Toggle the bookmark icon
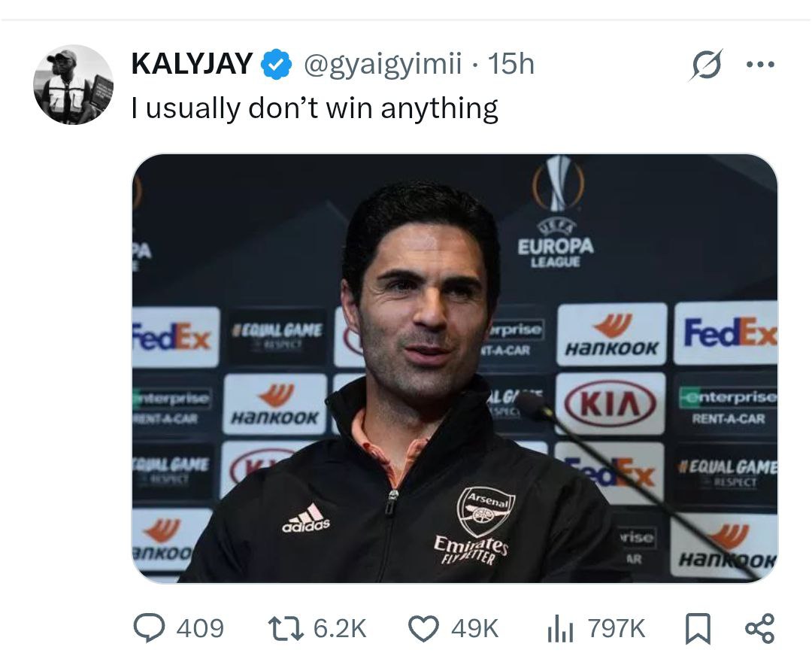The image size is (812, 671). (x=698, y=629)
